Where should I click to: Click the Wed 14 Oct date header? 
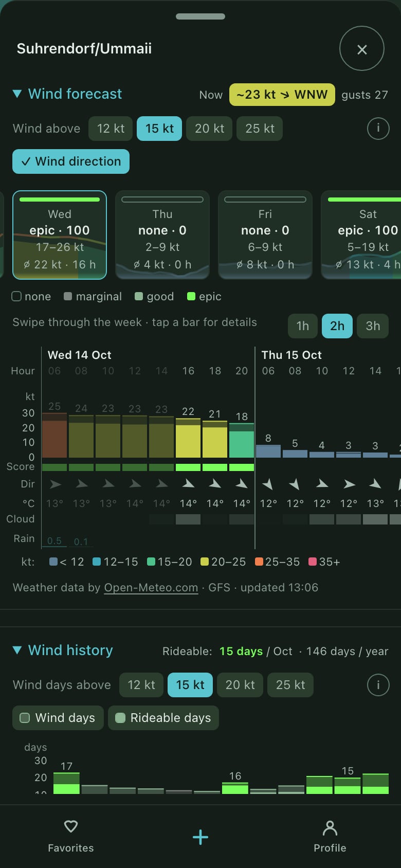[x=80, y=355]
